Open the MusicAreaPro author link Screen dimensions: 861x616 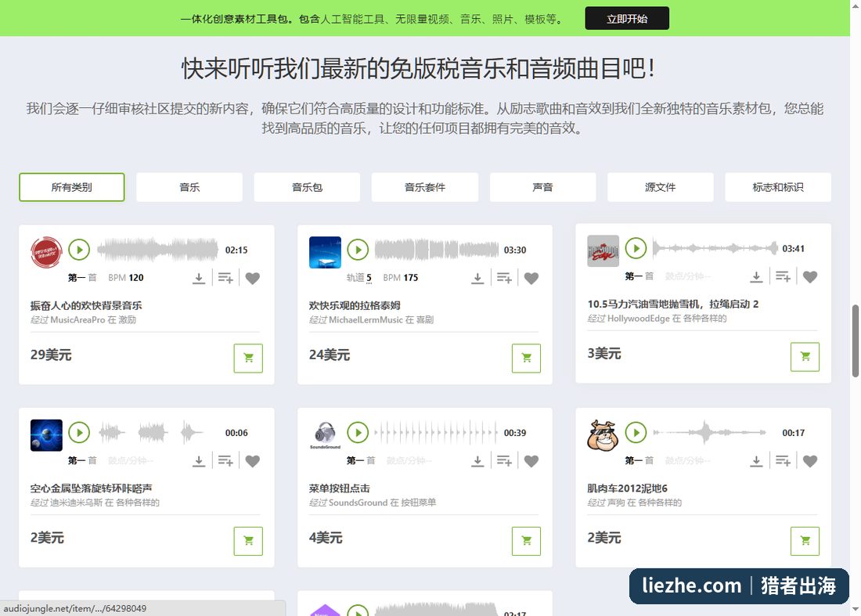pyautogui.click(x=77, y=319)
